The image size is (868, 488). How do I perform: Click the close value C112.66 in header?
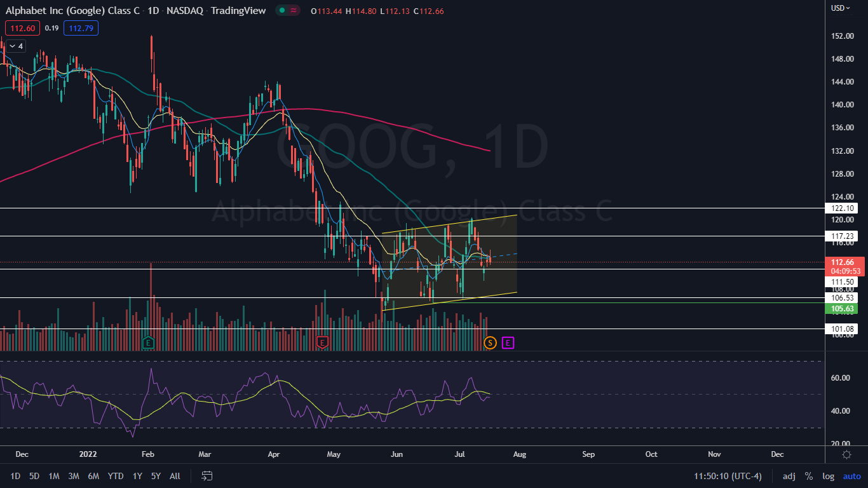tap(429, 11)
